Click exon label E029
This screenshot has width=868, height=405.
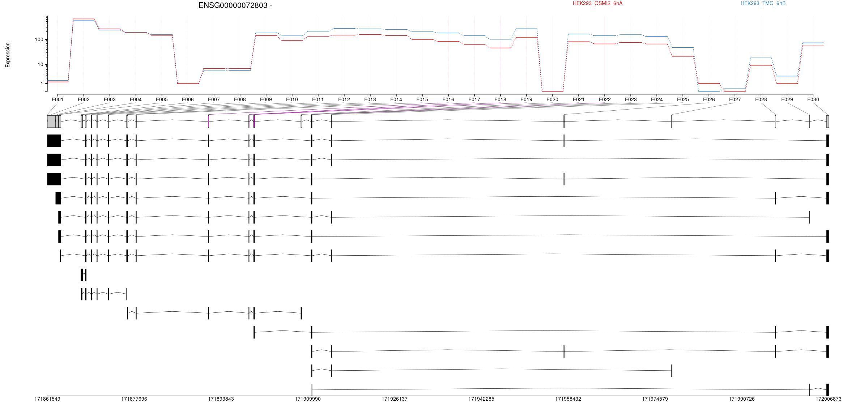click(787, 99)
